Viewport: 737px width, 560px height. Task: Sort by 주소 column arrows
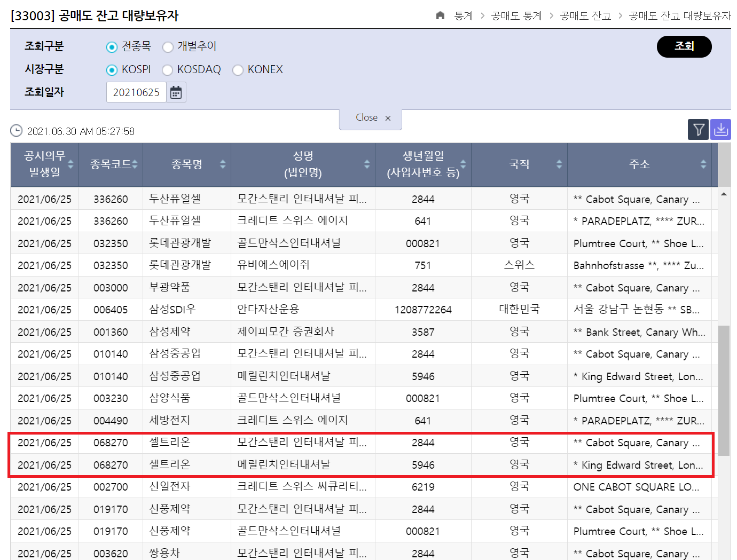pyautogui.click(x=703, y=164)
